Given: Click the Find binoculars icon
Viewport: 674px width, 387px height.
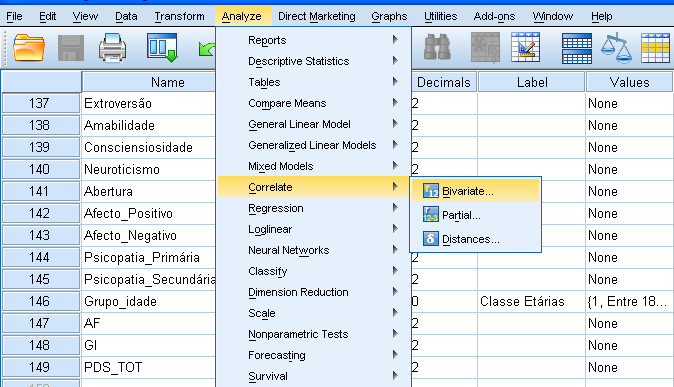Looking at the screenshot, I should pos(437,47).
